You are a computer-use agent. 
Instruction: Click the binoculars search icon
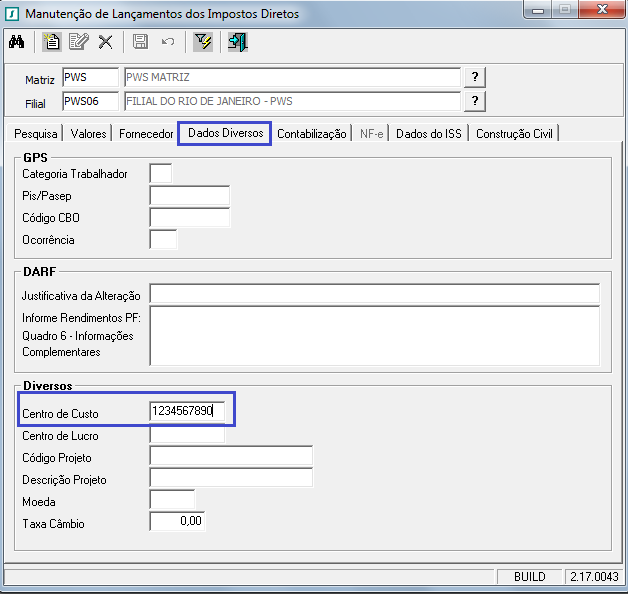(17, 42)
